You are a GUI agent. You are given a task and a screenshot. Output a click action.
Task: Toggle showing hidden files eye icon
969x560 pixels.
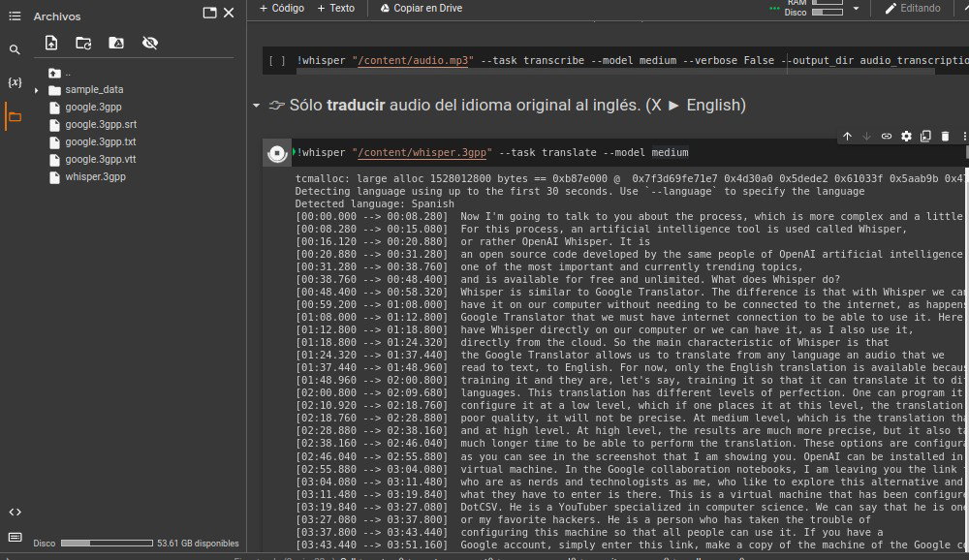pos(149,43)
